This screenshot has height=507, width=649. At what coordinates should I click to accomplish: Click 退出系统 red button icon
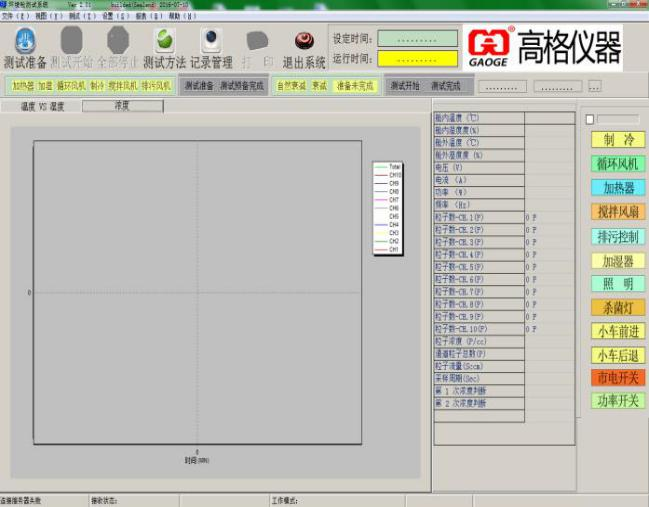pos(304,41)
